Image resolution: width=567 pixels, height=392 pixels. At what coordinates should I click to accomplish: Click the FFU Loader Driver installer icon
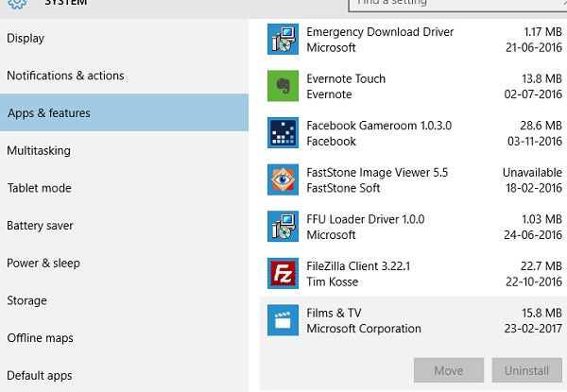coord(283,227)
